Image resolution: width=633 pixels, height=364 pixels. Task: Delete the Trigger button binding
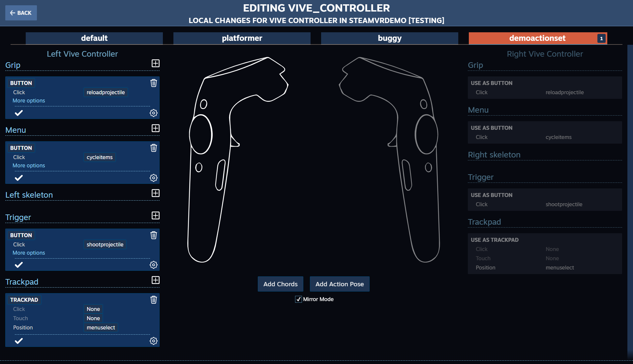154,235
